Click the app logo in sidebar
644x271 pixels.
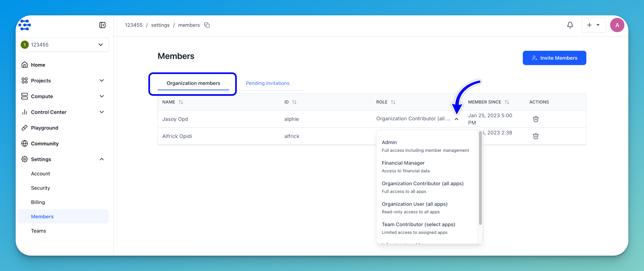[25, 25]
